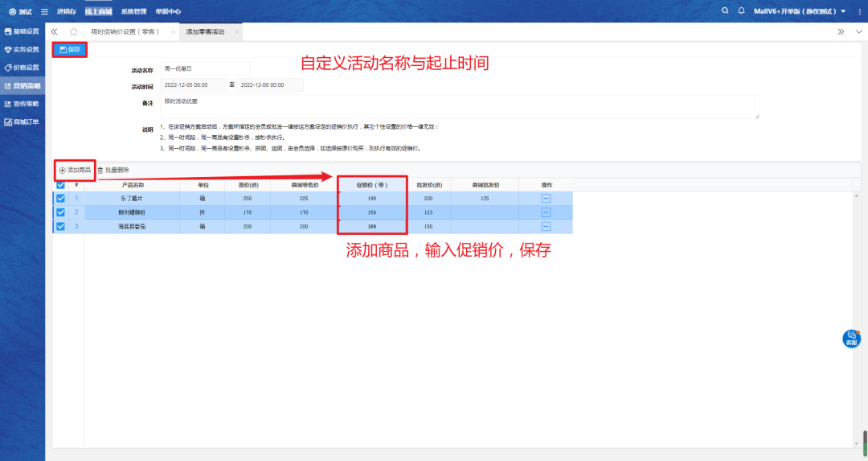This screenshot has height=461, width=868.
Task: Toggle the select-all checkbox in table header
Action: coord(60,184)
